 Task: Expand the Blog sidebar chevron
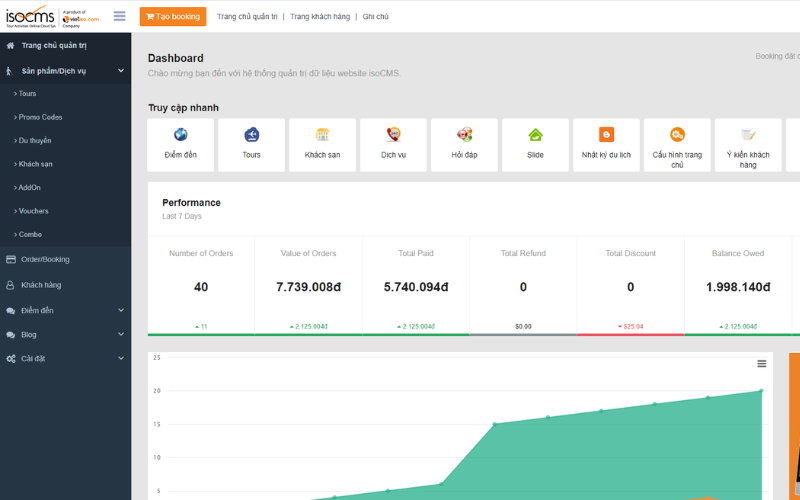tap(121, 334)
